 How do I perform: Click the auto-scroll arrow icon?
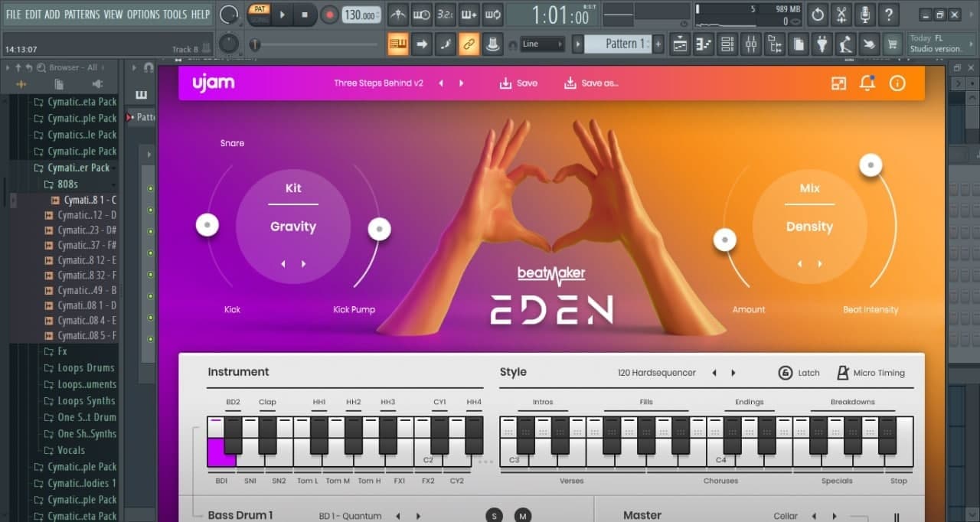pos(422,44)
